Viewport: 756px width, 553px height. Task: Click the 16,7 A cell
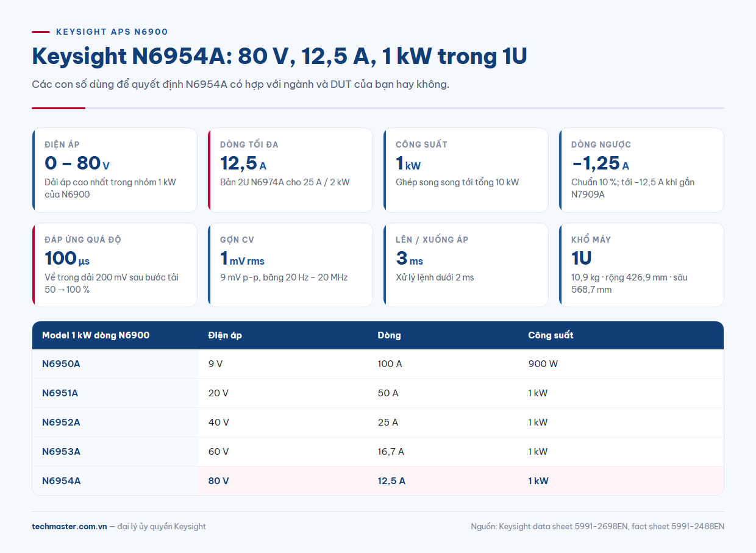click(x=391, y=452)
